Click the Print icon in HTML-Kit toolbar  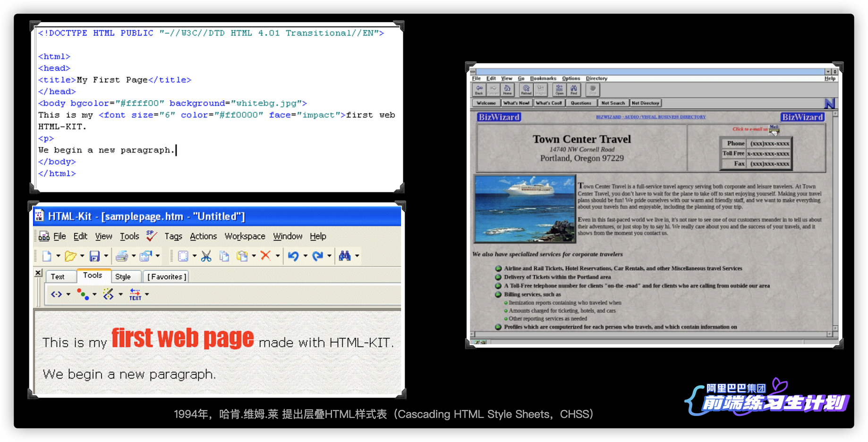[121, 256]
